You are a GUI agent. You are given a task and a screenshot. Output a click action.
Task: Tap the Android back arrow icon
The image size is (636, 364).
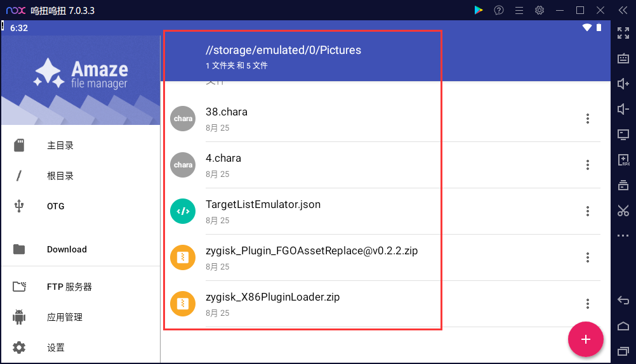pyautogui.click(x=623, y=301)
